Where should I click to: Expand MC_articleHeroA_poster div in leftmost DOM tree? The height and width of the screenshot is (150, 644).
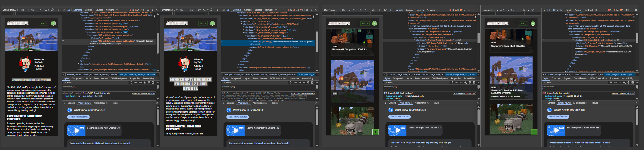pyautogui.click(x=84, y=23)
